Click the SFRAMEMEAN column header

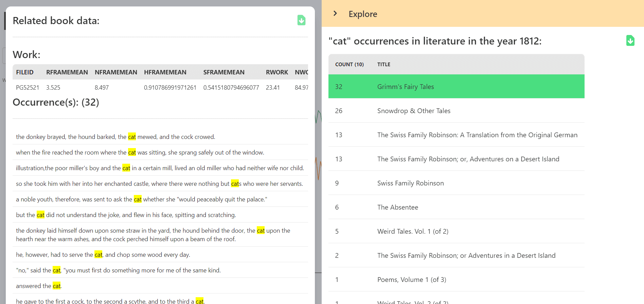[224, 72]
